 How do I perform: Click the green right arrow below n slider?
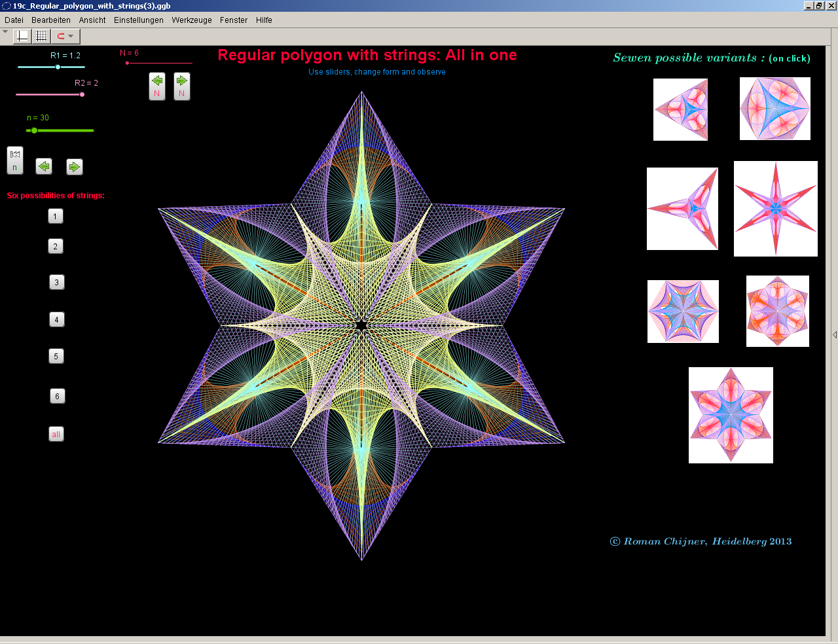(x=74, y=167)
